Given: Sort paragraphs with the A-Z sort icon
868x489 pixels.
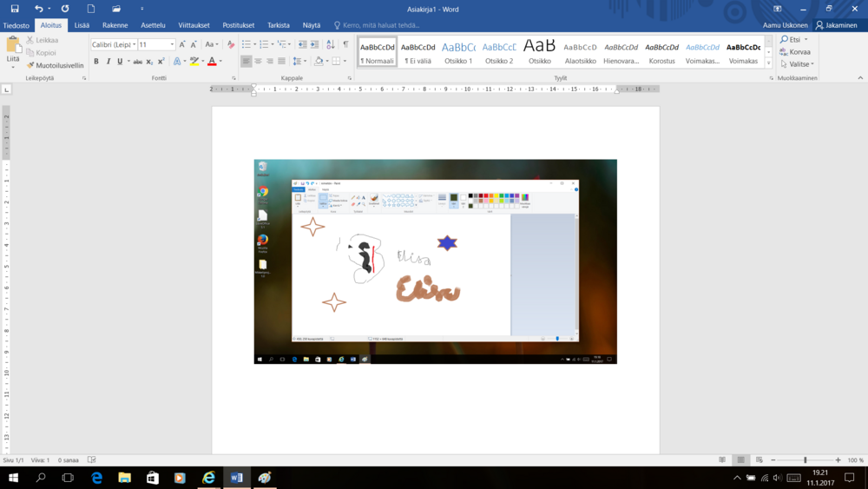Looking at the screenshot, I should (330, 44).
